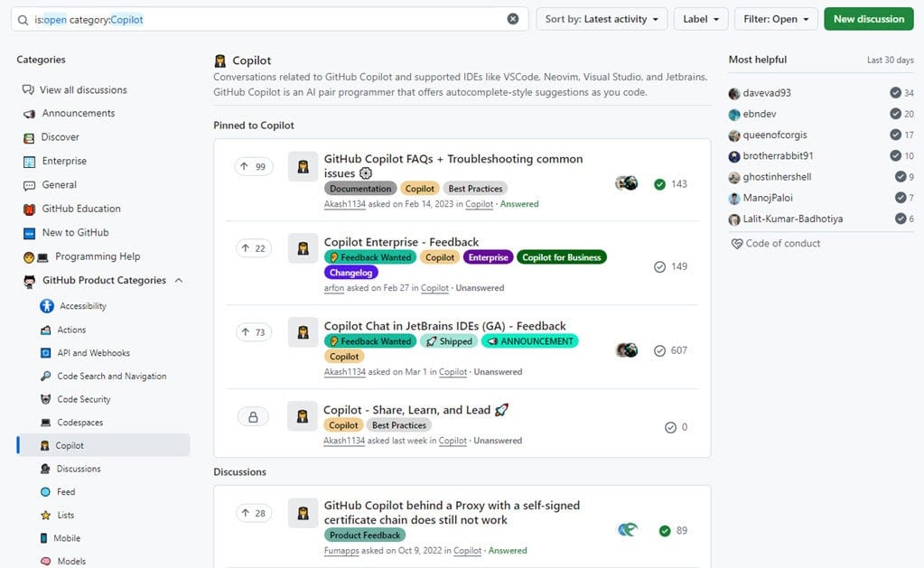This screenshot has width=924, height=568.
Task: Upvote Copilot Chat in JetBrains discussion (73)
Action: tap(254, 332)
